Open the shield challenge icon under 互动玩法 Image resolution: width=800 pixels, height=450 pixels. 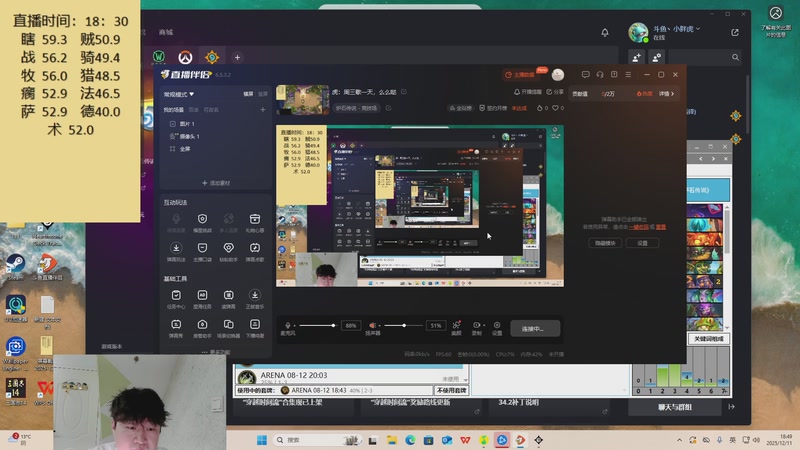(x=202, y=219)
